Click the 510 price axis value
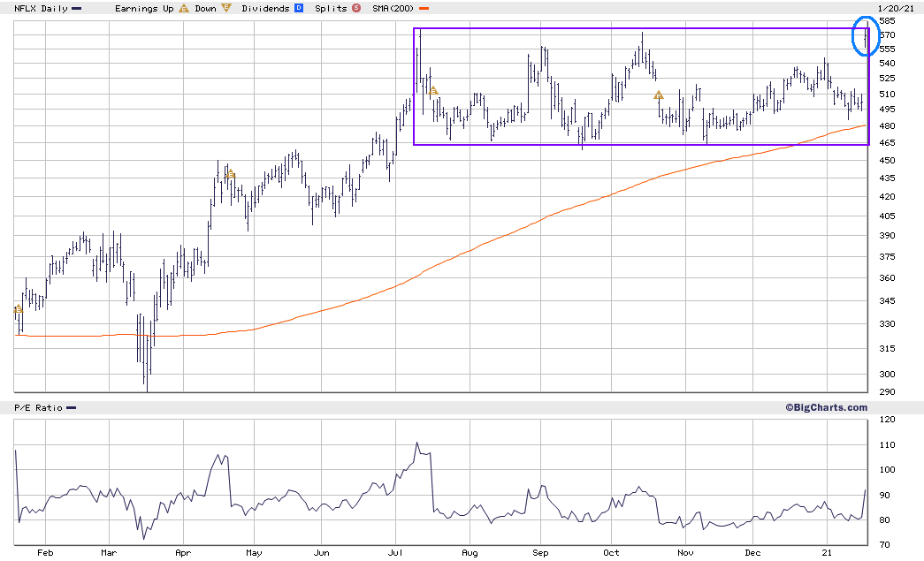Viewport: 924px width, 561px height. [888, 95]
